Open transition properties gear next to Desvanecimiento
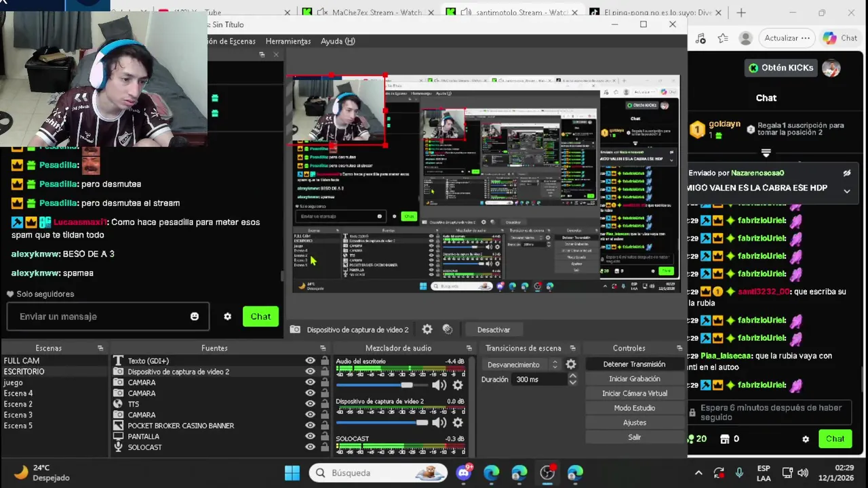The height and width of the screenshot is (488, 868). coord(571,364)
